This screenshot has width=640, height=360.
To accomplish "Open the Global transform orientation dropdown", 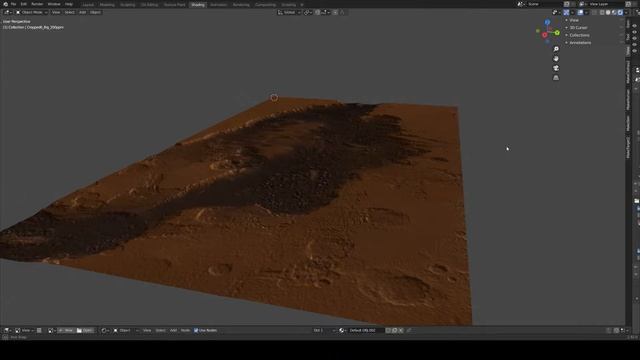I will tap(289, 12).
